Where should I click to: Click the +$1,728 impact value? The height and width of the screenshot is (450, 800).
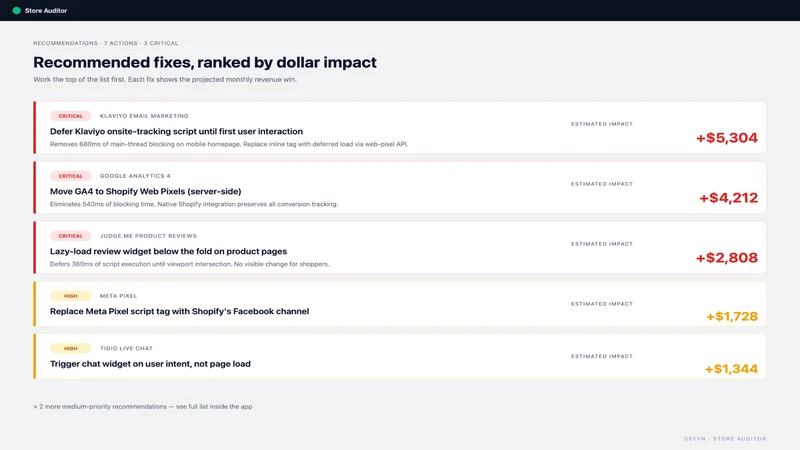pos(732,316)
